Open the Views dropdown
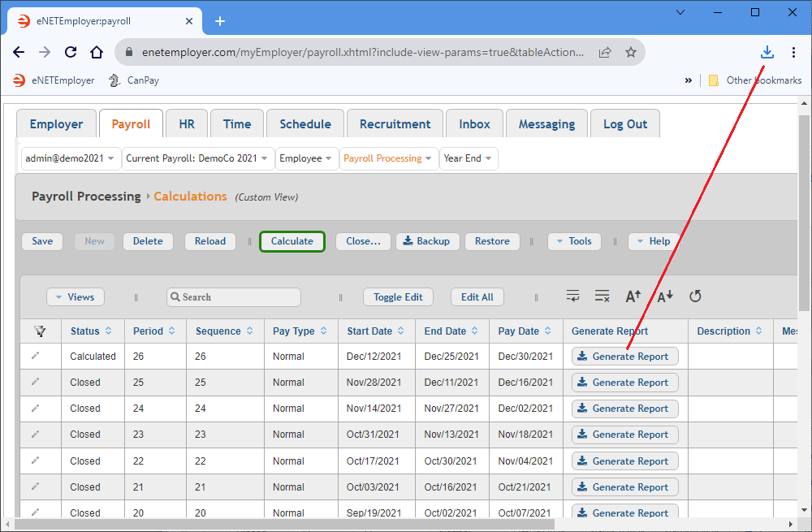The height and width of the screenshot is (532, 812). tap(75, 297)
